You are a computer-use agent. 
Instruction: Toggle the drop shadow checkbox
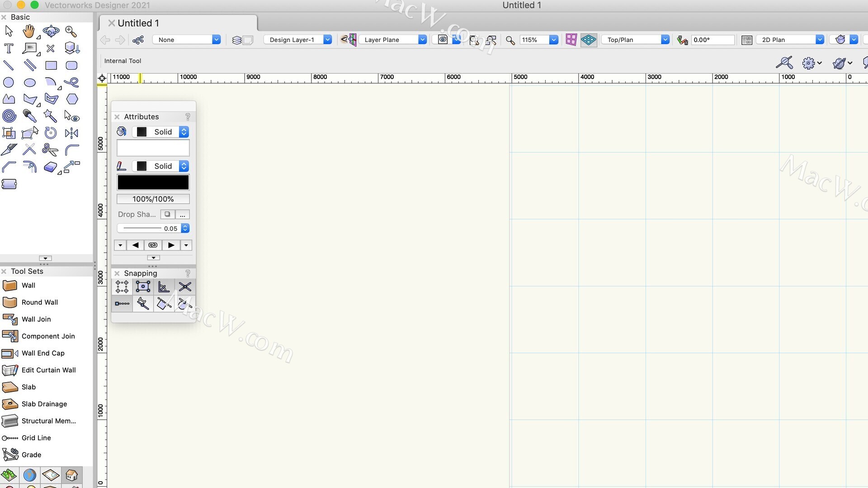coord(168,214)
